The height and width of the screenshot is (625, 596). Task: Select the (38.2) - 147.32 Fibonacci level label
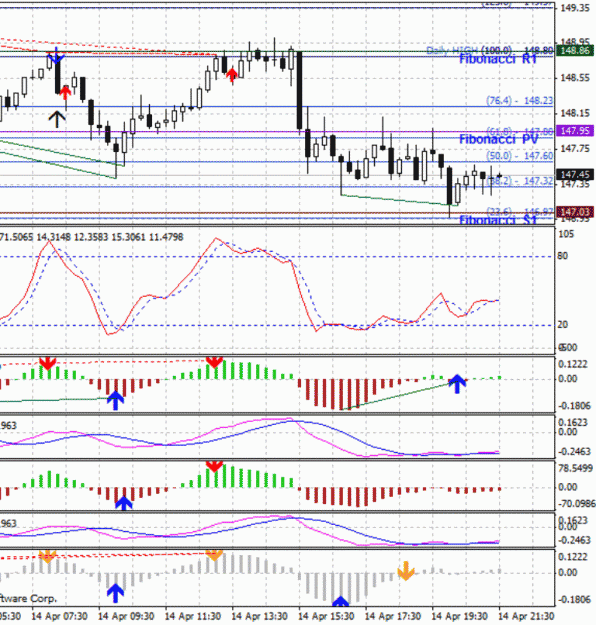click(x=519, y=181)
